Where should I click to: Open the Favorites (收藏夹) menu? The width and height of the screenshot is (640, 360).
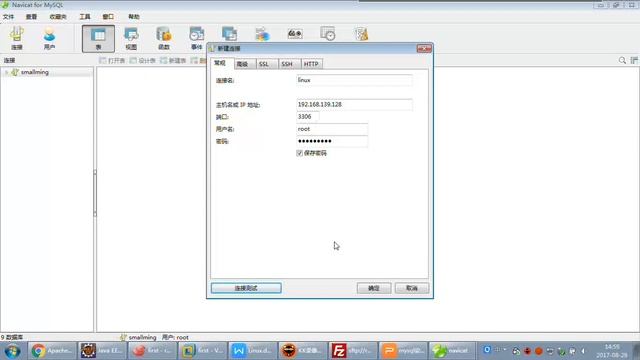(58, 17)
